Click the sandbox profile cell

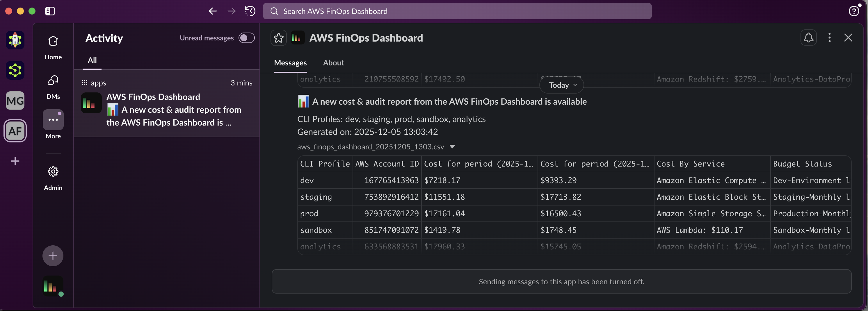pyautogui.click(x=325, y=230)
